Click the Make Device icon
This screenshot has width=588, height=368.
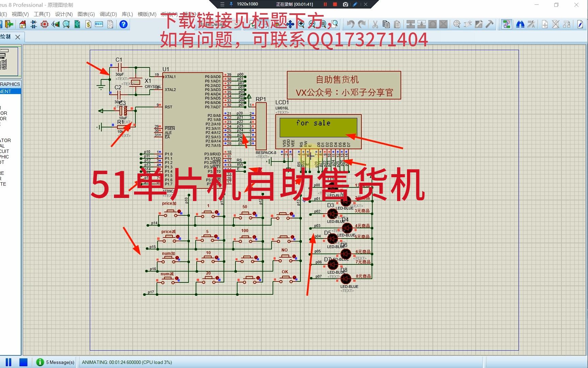(x=468, y=24)
